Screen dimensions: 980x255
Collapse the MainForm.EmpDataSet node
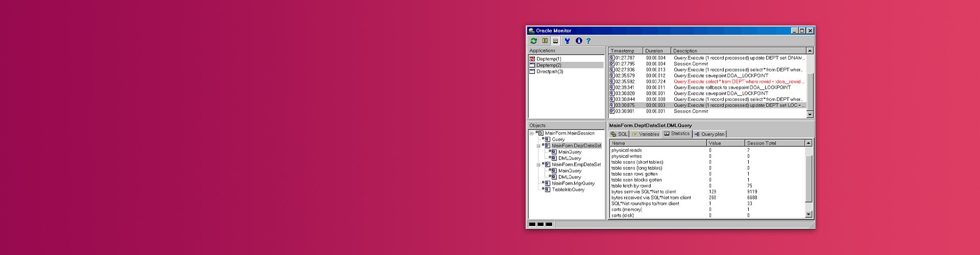point(538,165)
